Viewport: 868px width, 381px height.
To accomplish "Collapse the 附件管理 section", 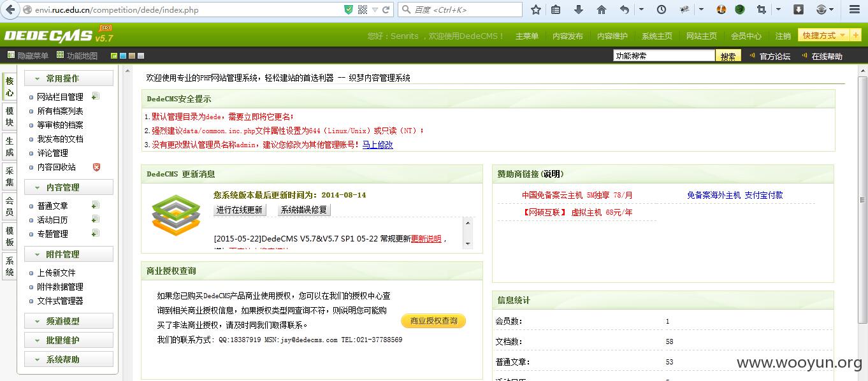I will coord(69,254).
